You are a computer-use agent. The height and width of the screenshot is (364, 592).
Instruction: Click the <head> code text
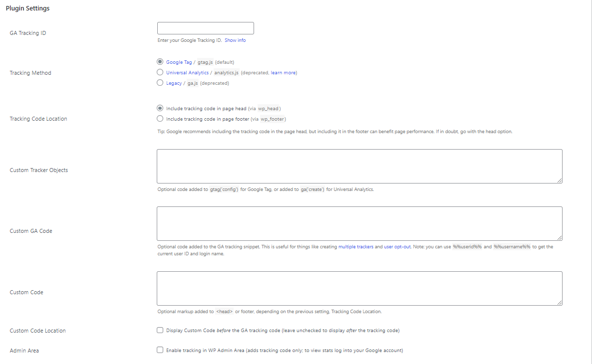[x=224, y=312]
